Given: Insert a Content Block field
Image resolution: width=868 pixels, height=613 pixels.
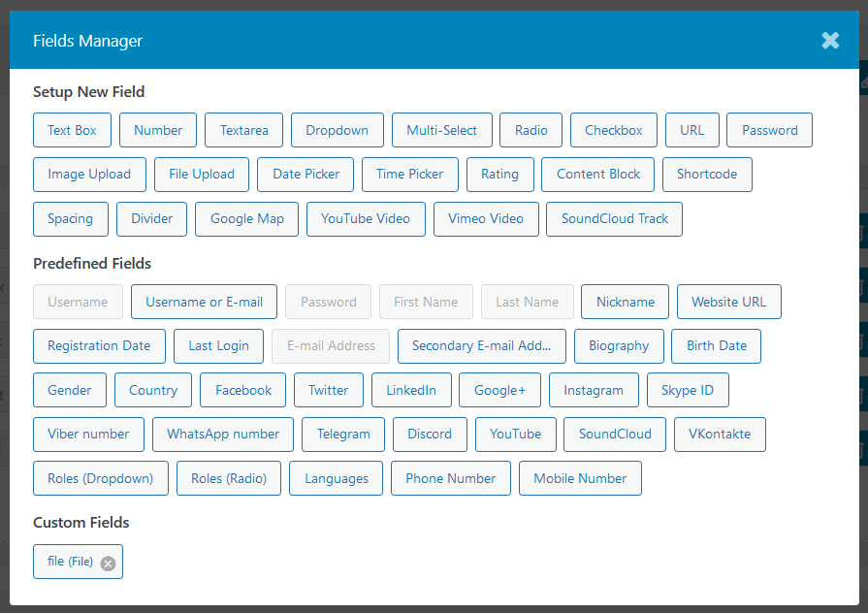Looking at the screenshot, I should pos(597,175).
